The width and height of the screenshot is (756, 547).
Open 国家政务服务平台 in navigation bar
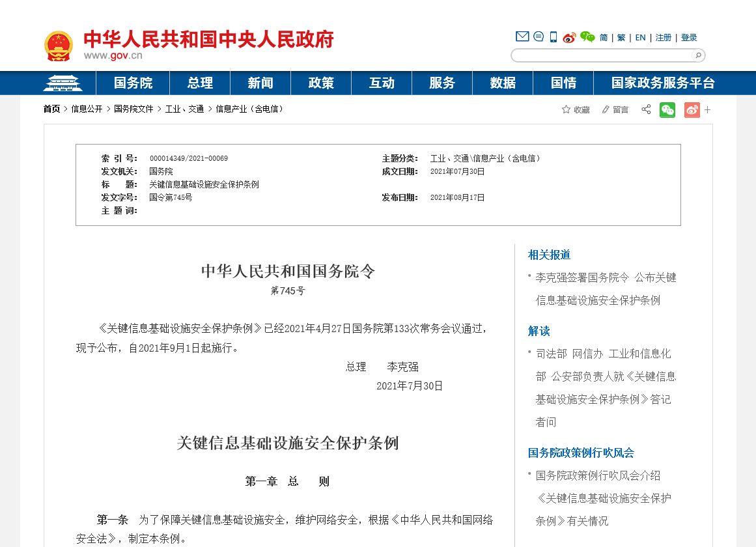(663, 83)
